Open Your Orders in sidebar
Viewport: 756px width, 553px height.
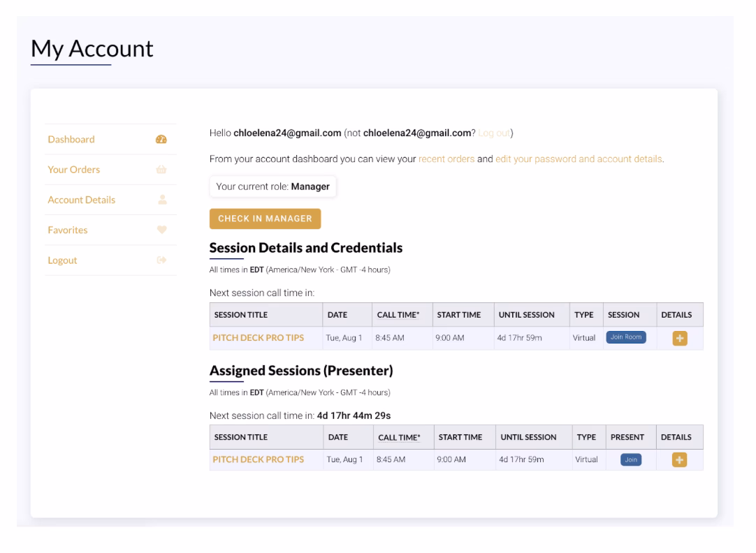73,170
